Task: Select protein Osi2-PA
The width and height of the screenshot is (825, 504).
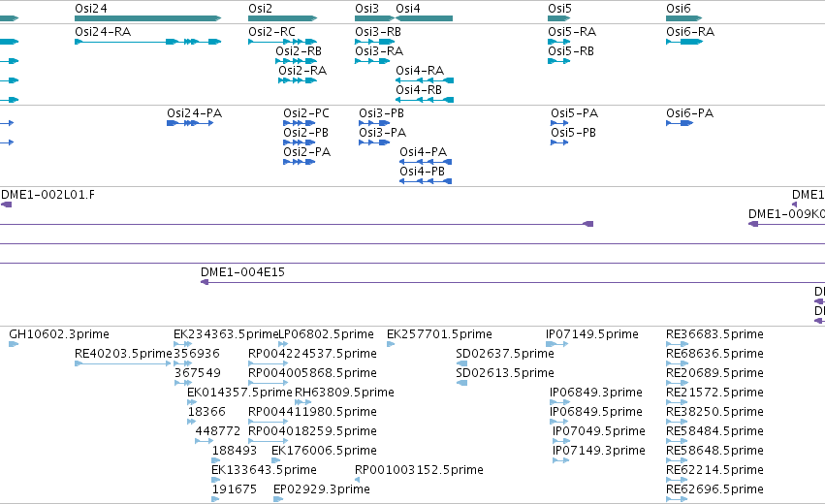Action: (x=299, y=162)
